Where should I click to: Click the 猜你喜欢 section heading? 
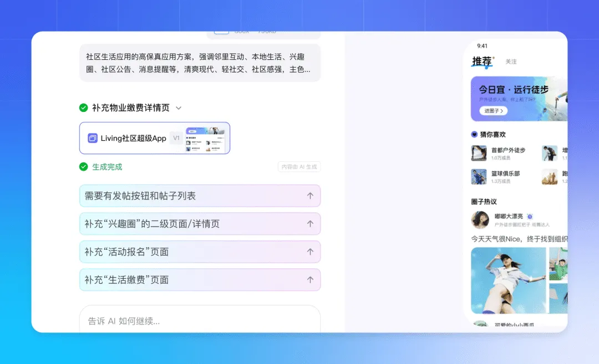[493, 134]
